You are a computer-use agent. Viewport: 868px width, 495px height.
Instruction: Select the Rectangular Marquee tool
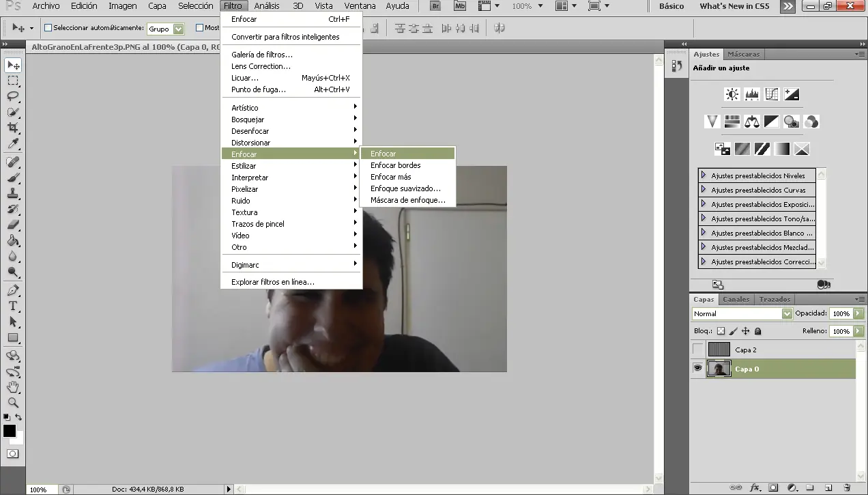click(13, 81)
